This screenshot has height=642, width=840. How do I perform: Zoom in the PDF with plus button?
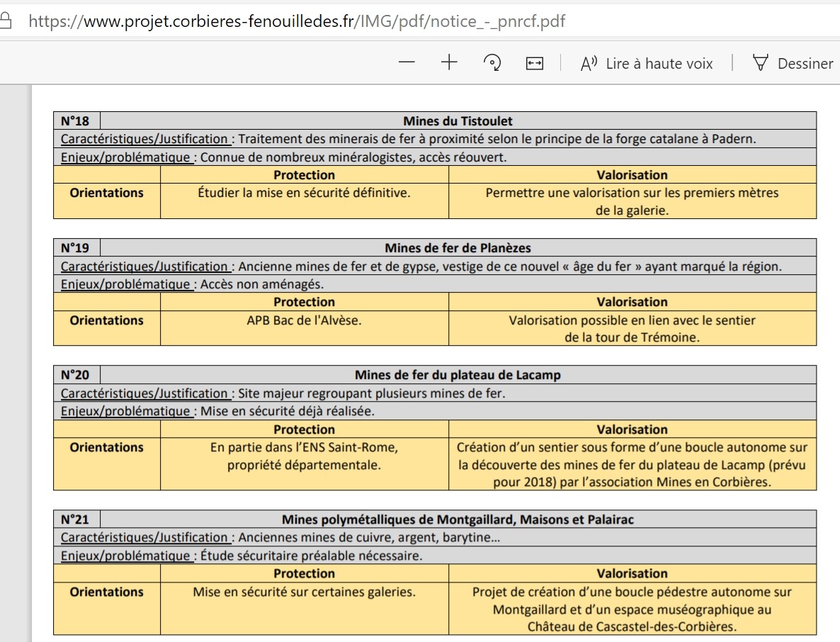(x=449, y=63)
